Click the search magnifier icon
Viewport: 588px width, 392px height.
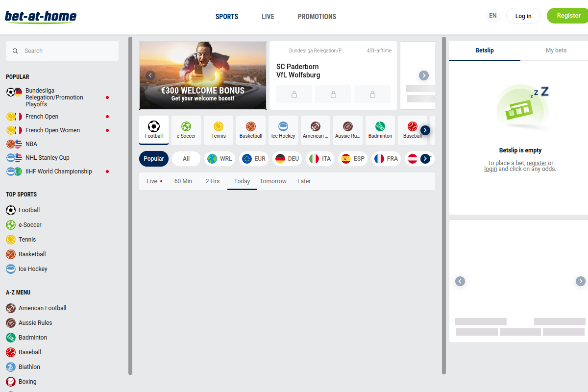[15, 51]
